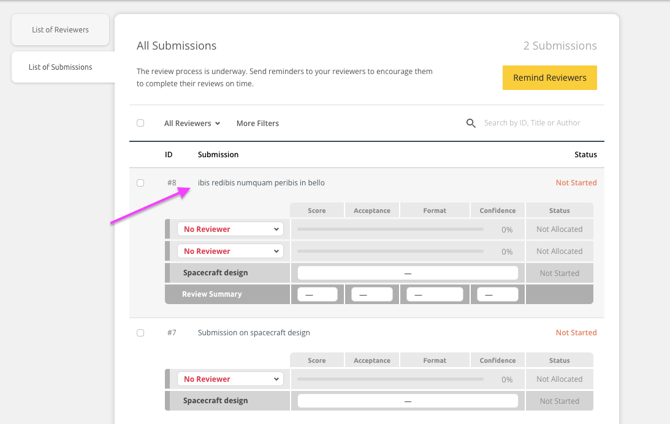Open first No Reviewer dropdown for #8
Viewport: 670px width, 424px height.
230,229
